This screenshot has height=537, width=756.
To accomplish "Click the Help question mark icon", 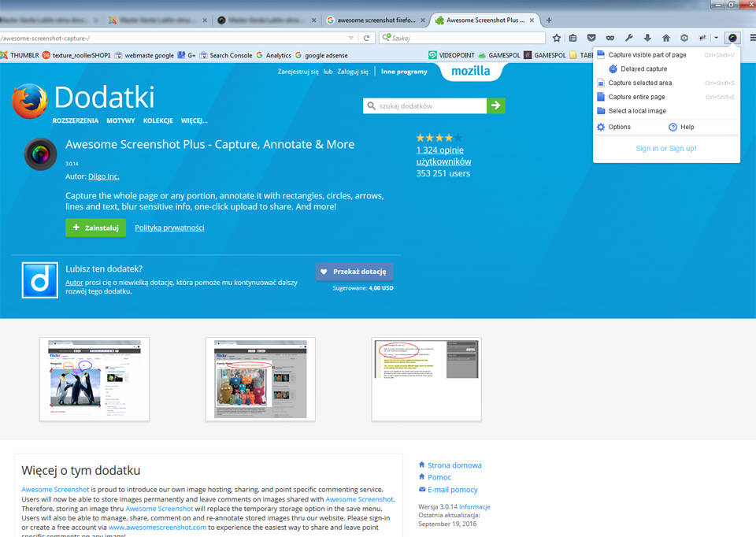I will click(673, 128).
